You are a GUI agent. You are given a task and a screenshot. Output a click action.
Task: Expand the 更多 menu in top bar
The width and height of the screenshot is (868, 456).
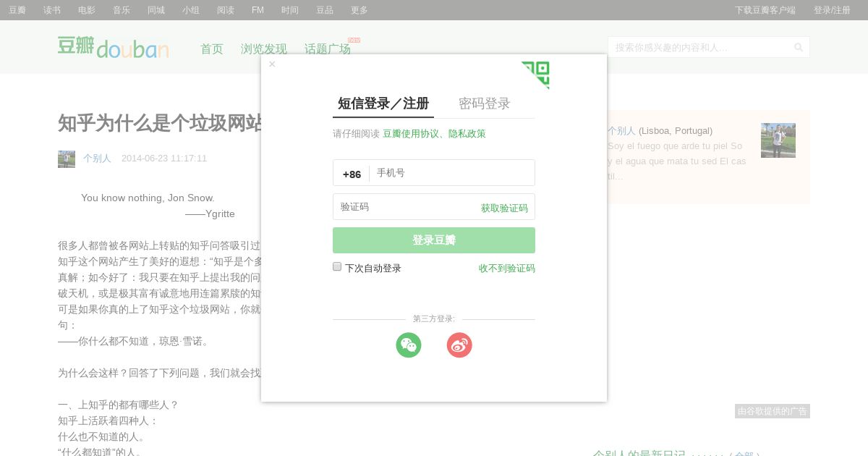(x=359, y=10)
